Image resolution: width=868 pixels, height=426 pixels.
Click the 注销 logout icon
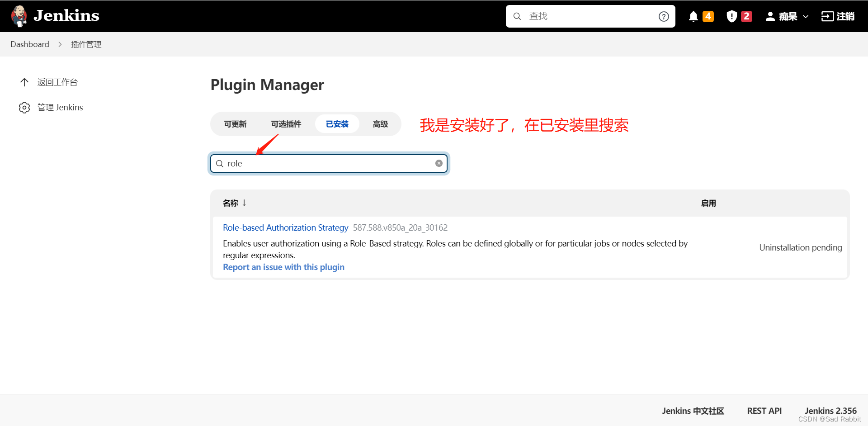(828, 16)
